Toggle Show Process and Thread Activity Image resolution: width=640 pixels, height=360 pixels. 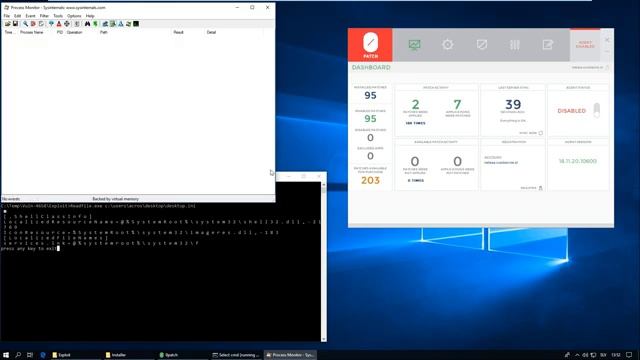point(128,24)
